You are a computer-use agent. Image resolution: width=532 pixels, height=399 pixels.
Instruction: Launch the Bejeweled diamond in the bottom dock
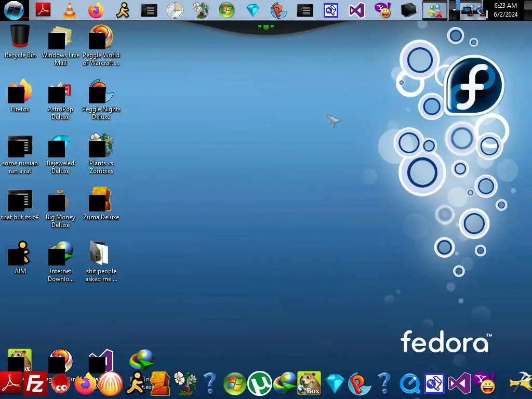335,384
